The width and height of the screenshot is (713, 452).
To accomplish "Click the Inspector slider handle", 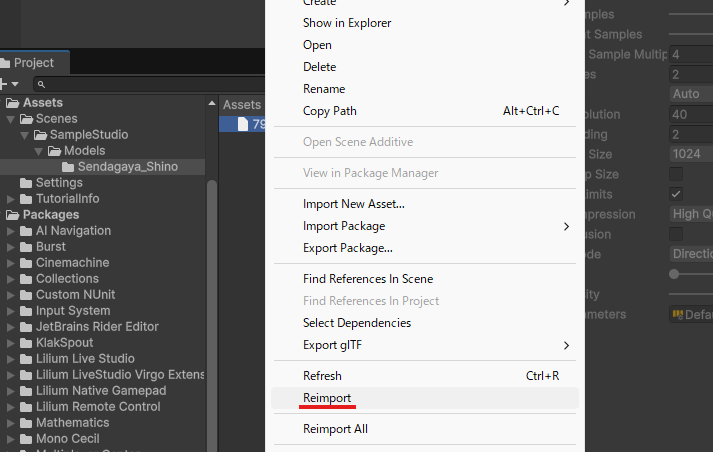I will coord(674,274).
